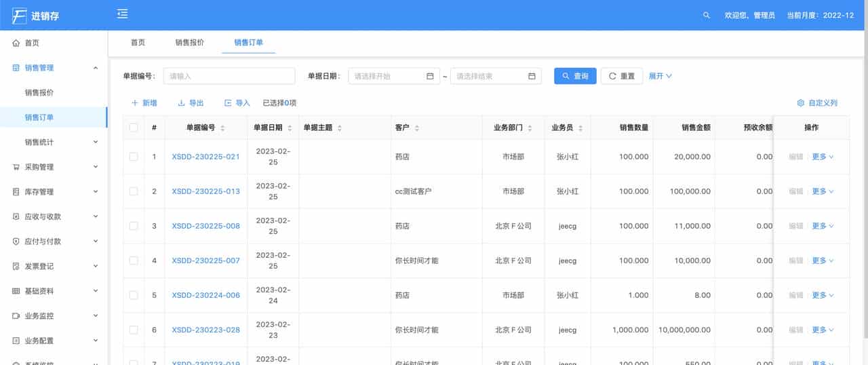Click the 导入 import button

[x=237, y=103]
